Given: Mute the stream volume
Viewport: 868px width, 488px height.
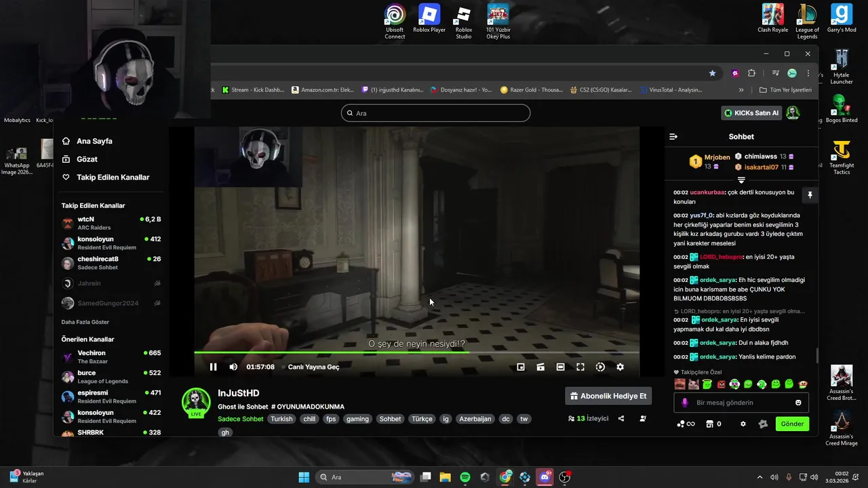Looking at the screenshot, I should (233, 367).
